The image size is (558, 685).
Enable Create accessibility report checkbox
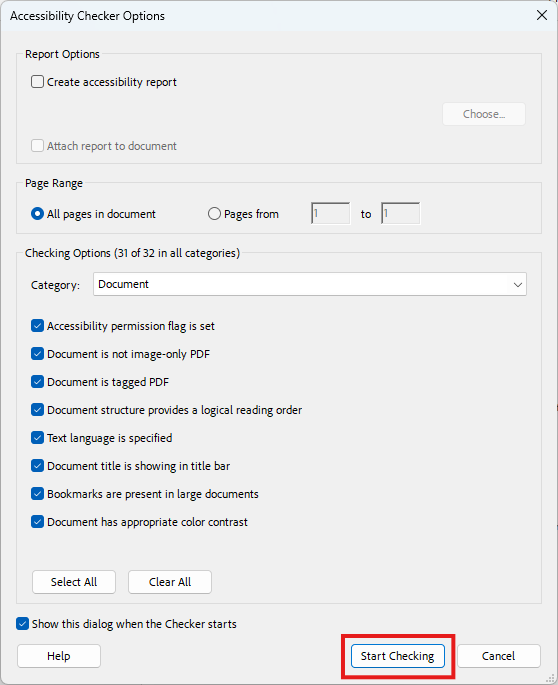(x=37, y=82)
